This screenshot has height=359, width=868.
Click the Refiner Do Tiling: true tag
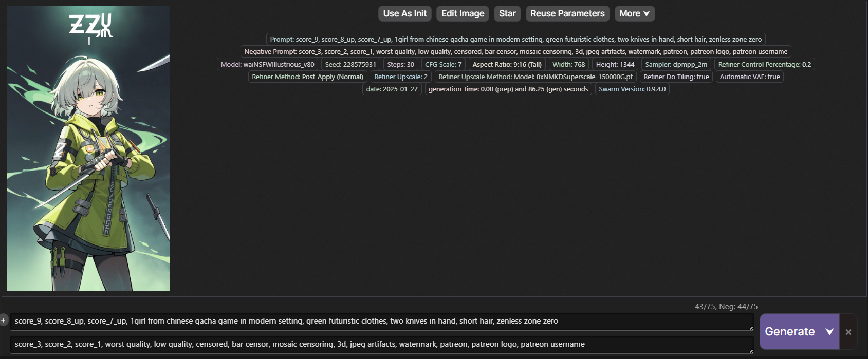point(676,77)
